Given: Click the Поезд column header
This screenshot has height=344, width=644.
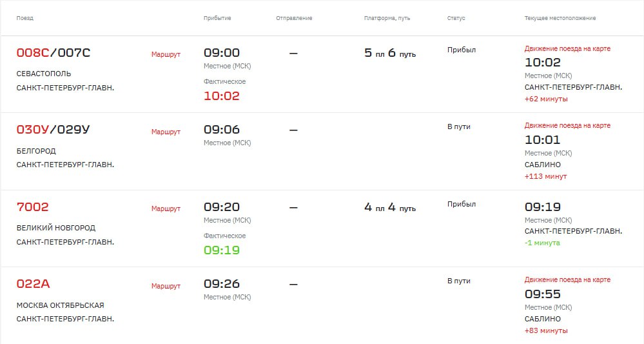Looking at the screenshot, I should tap(24, 18).
